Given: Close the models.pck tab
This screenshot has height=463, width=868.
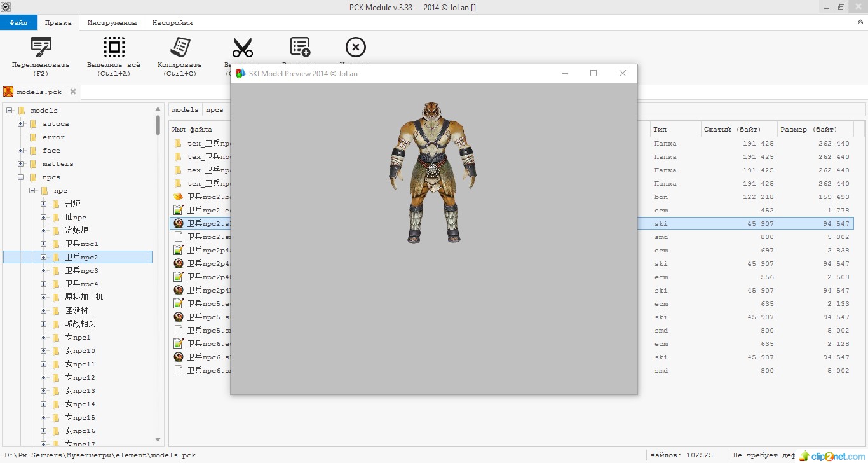Looking at the screenshot, I should (x=73, y=92).
